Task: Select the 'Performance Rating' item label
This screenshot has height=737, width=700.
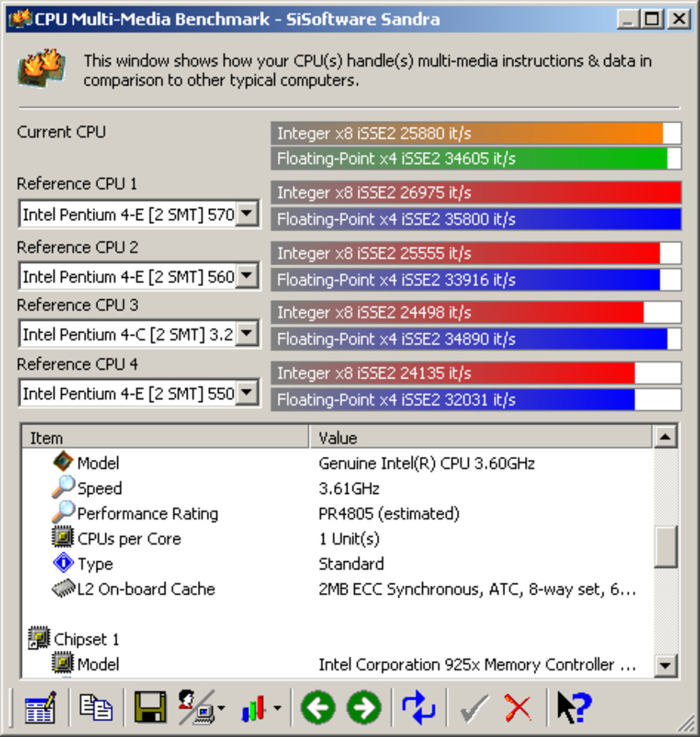Action: [147, 514]
